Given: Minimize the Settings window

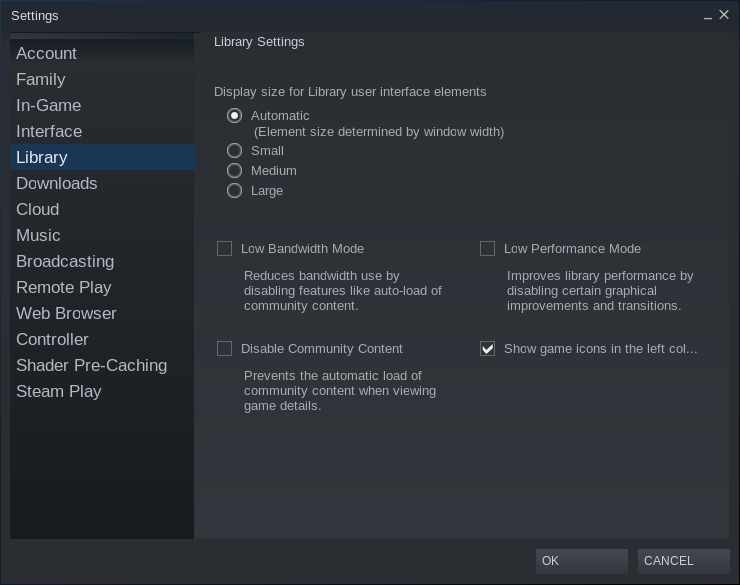Looking at the screenshot, I should [x=707, y=16].
